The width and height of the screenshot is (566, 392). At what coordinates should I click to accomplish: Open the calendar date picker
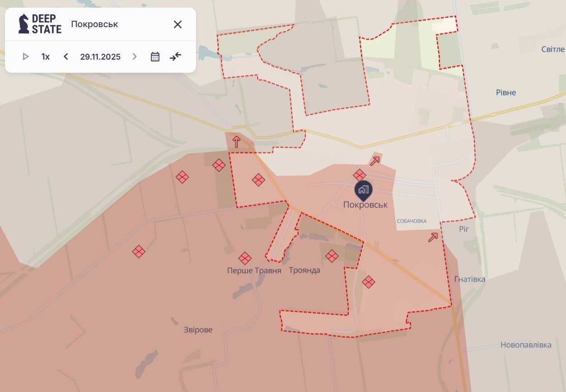pos(155,57)
